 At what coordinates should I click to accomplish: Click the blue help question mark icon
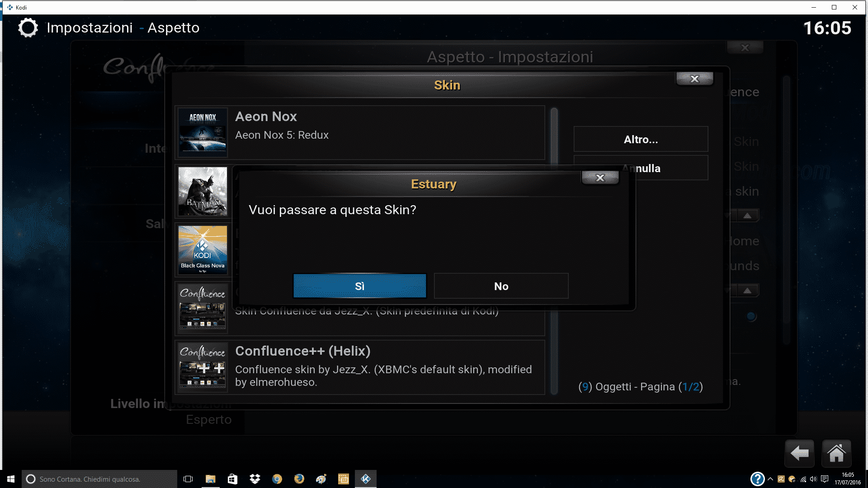click(757, 479)
